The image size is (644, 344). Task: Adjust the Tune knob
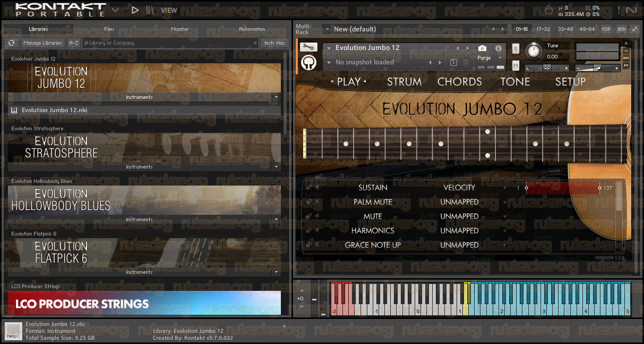(x=534, y=52)
